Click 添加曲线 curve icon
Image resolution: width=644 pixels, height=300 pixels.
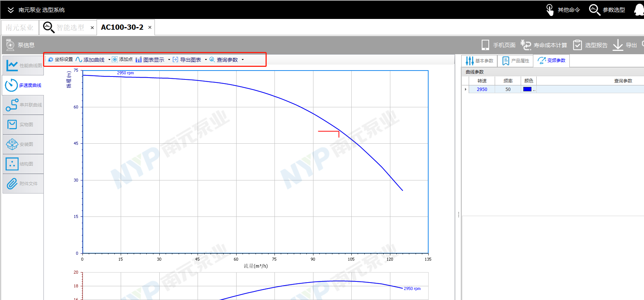[79, 59]
